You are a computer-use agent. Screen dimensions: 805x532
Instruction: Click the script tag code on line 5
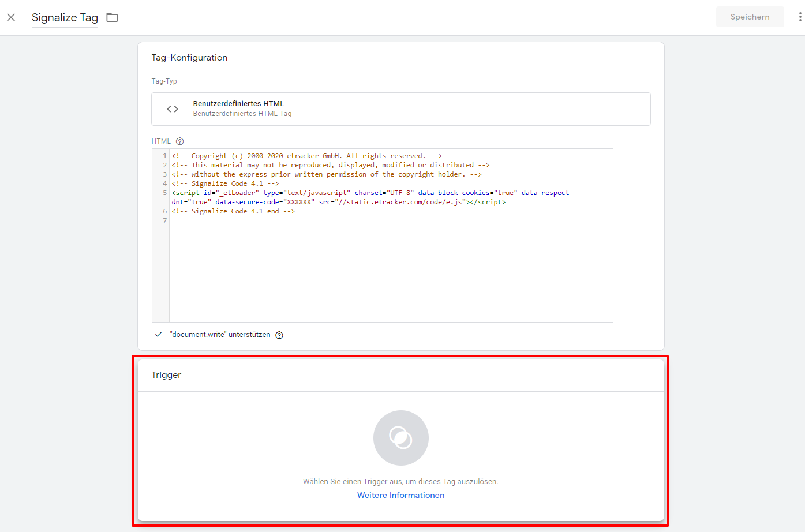[372, 197]
